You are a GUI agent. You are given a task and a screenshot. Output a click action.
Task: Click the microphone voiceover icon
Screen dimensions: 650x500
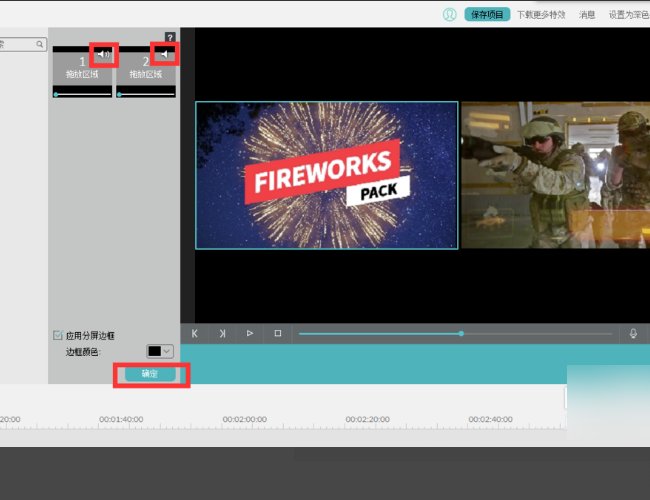coord(633,333)
